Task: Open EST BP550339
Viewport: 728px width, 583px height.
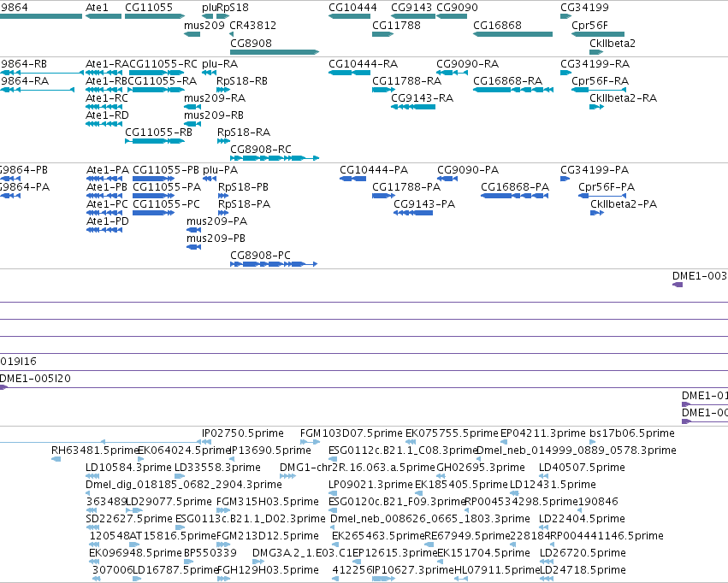Action: tap(210, 553)
